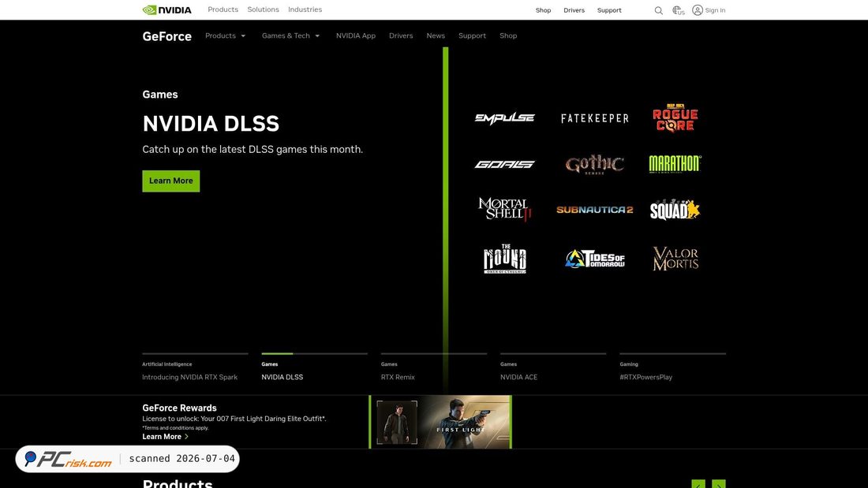Select the Empulse game logo
This screenshot has width=868, height=488.
504,117
